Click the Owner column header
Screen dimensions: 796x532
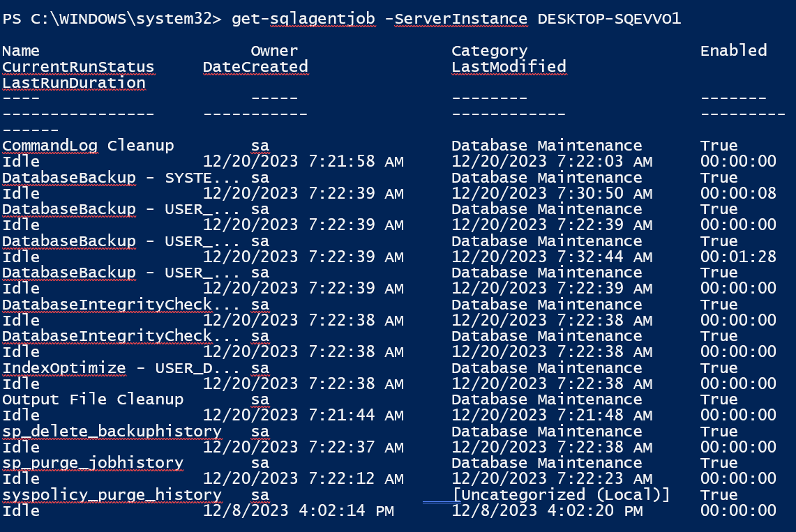[x=274, y=51]
